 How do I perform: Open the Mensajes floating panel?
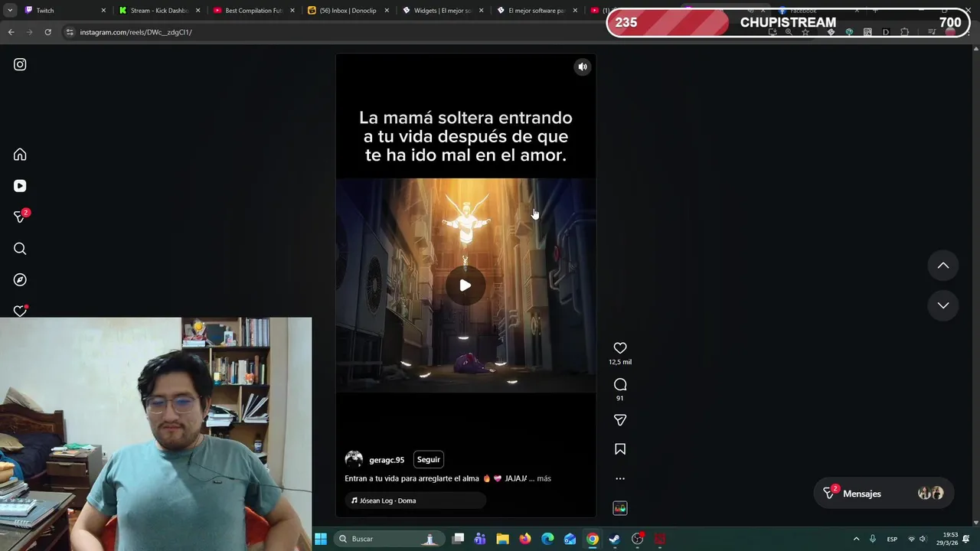(x=884, y=494)
